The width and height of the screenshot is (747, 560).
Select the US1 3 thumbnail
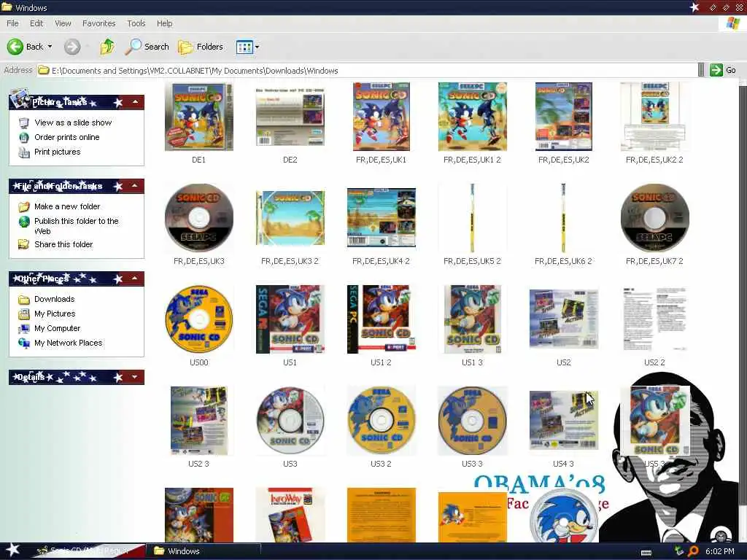click(472, 319)
